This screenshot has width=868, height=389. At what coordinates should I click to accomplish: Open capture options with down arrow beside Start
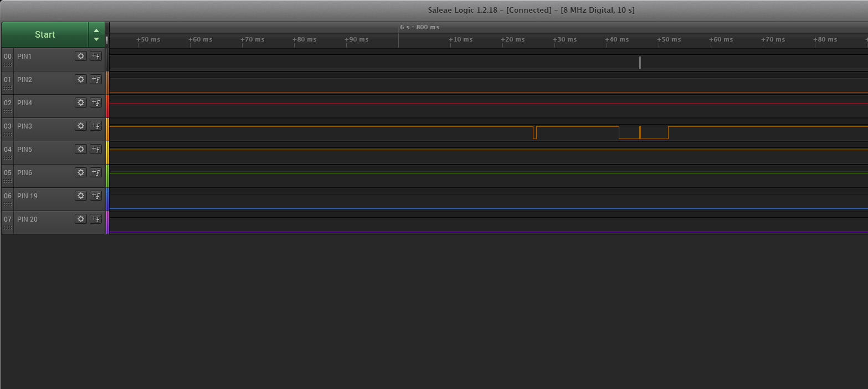click(96, 39)
